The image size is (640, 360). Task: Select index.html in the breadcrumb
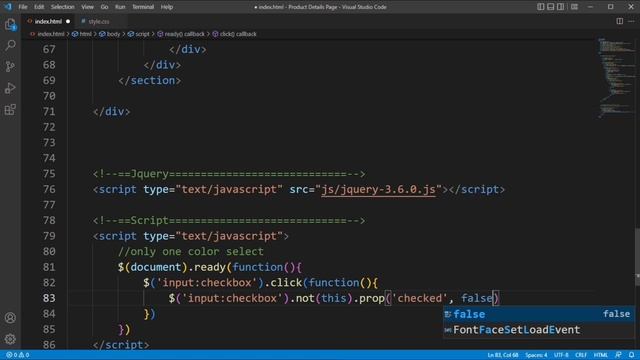click(x=51, y=34)
